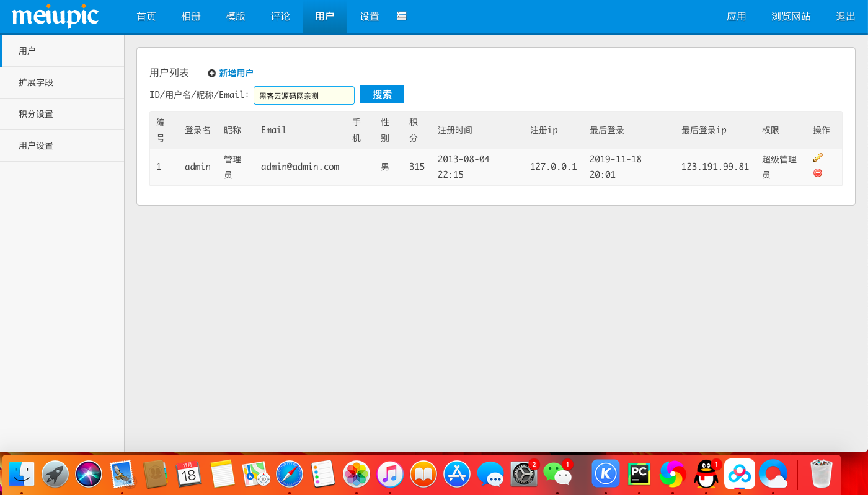Select 扩展字段 in the sidebar

[x=36, y=82]
